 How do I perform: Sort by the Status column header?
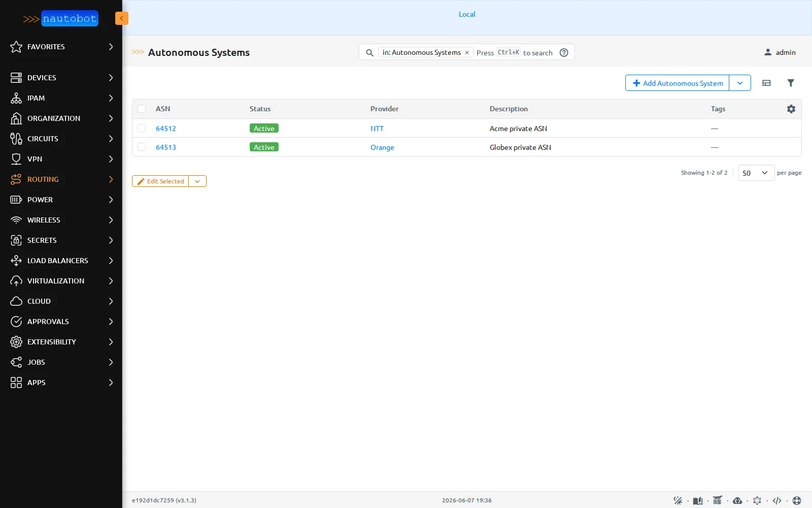click(260, 109)
